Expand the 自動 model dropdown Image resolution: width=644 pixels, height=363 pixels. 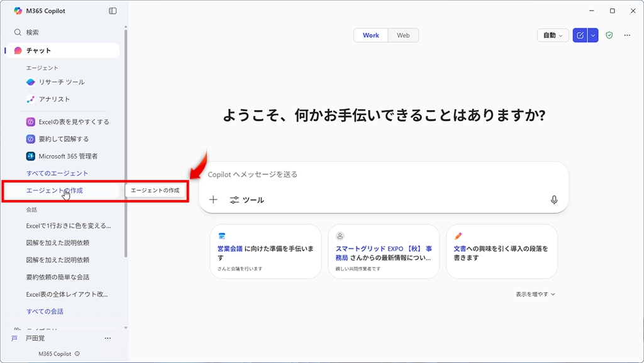click(x=553, y=35)
